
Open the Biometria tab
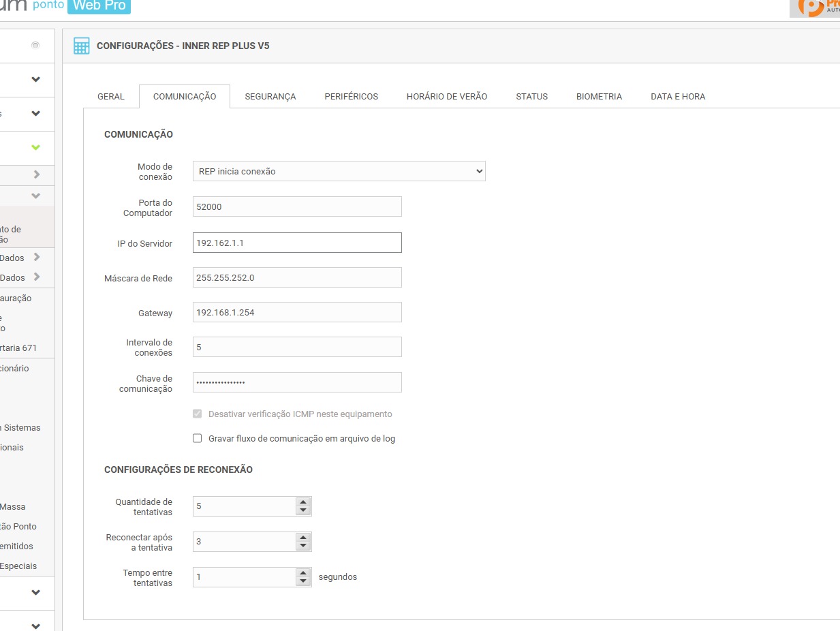tap(599, 97)
